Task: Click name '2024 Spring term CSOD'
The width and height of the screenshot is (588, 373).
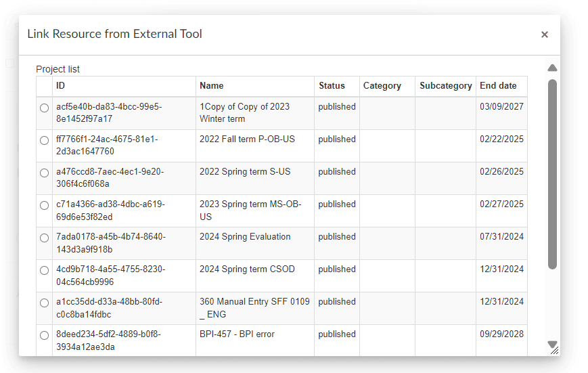Action: (x=247, y=269)
